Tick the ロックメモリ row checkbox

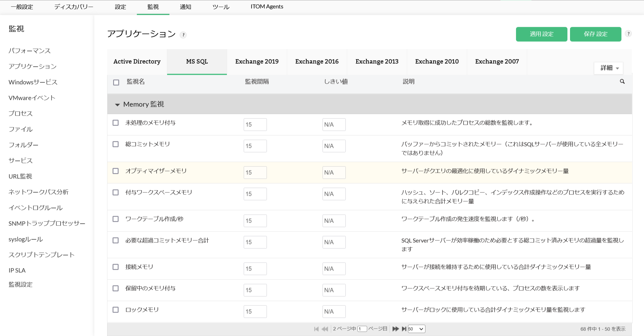[x=115, y=310]
